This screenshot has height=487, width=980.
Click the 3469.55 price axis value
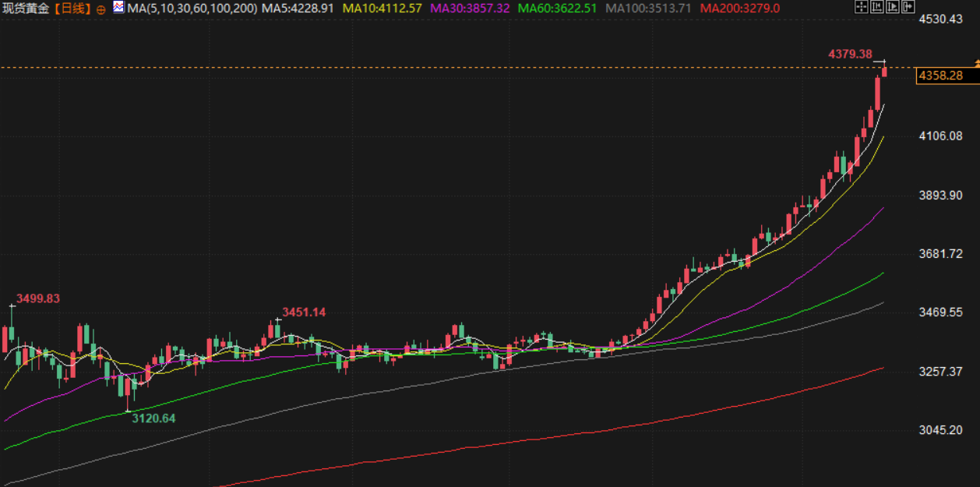tap(941, 312)
